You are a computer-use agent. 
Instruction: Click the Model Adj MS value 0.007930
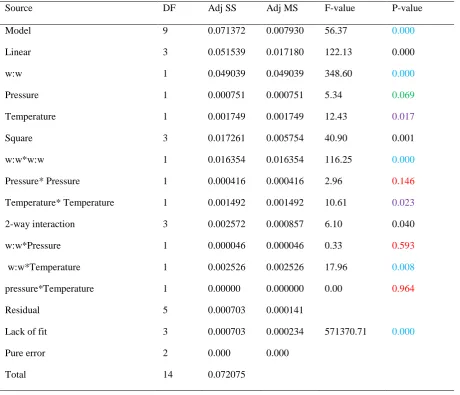[285, 31]
